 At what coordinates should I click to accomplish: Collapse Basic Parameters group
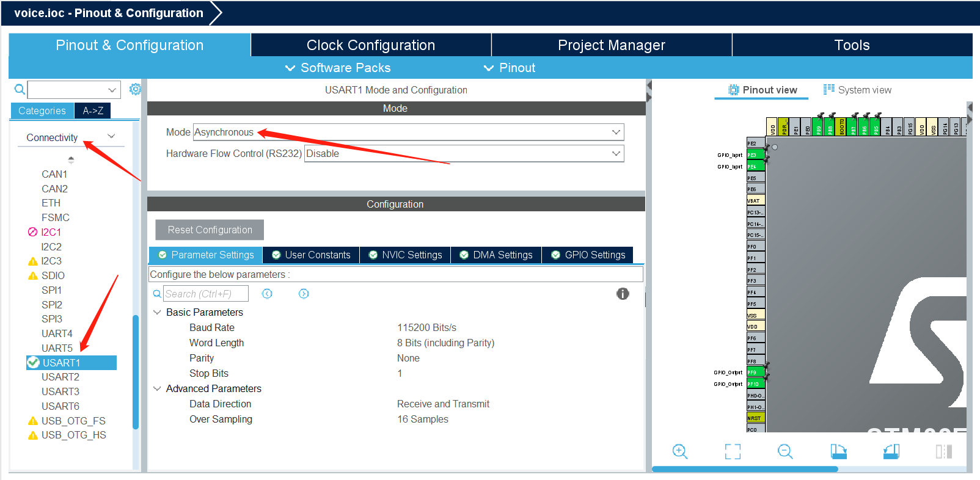coord(157,312)
